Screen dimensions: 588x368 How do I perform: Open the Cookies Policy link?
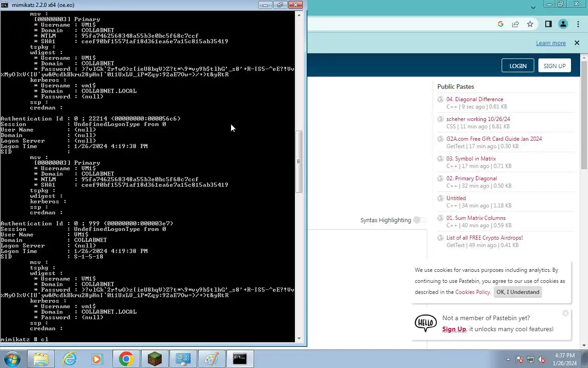point(472,292)
